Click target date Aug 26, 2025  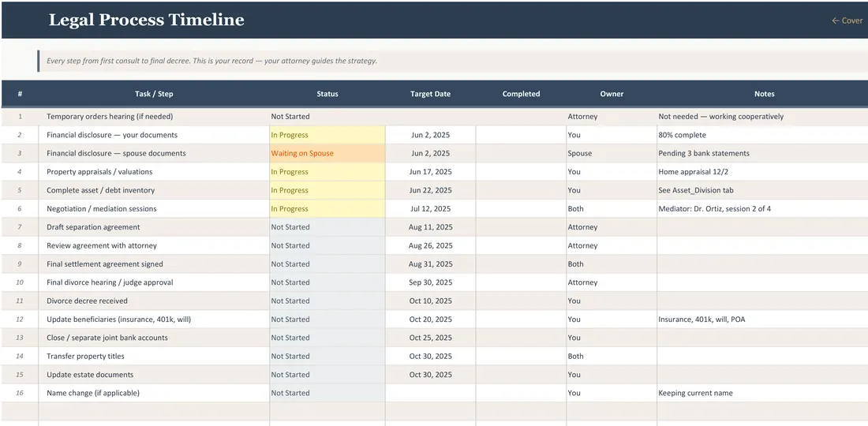[430, 245]
